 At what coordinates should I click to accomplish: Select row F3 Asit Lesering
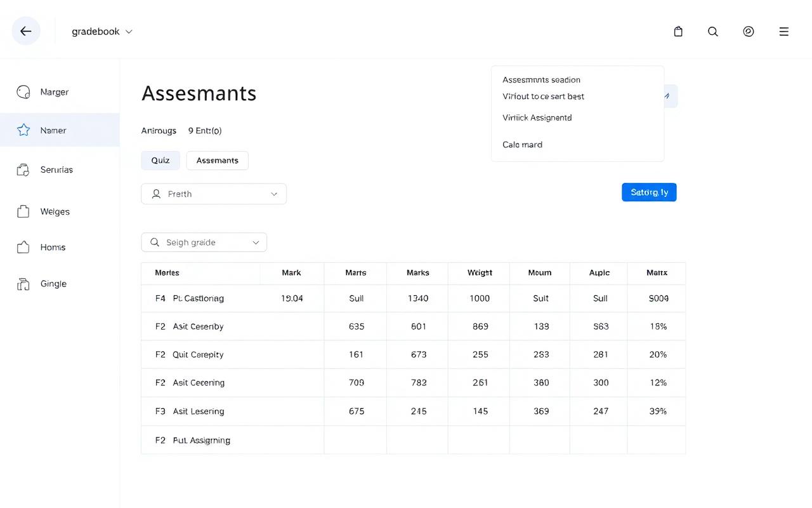413,411
